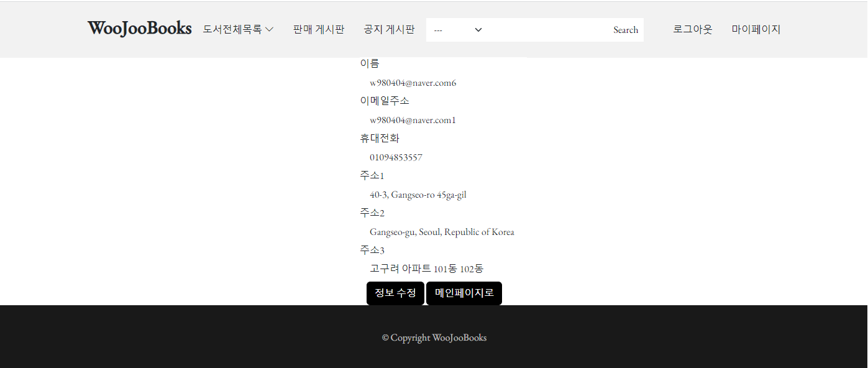Select address text Gangseo-gu, Seoul, Republic of Korea
This screenshot has height=368, width=868.
click(442, 232)
